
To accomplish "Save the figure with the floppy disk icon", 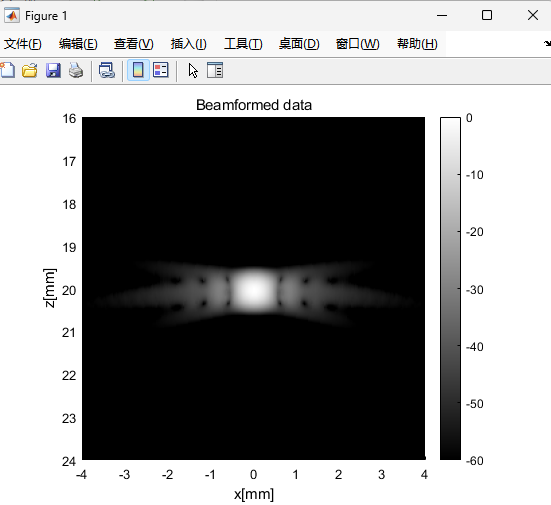I will point(53,70).
